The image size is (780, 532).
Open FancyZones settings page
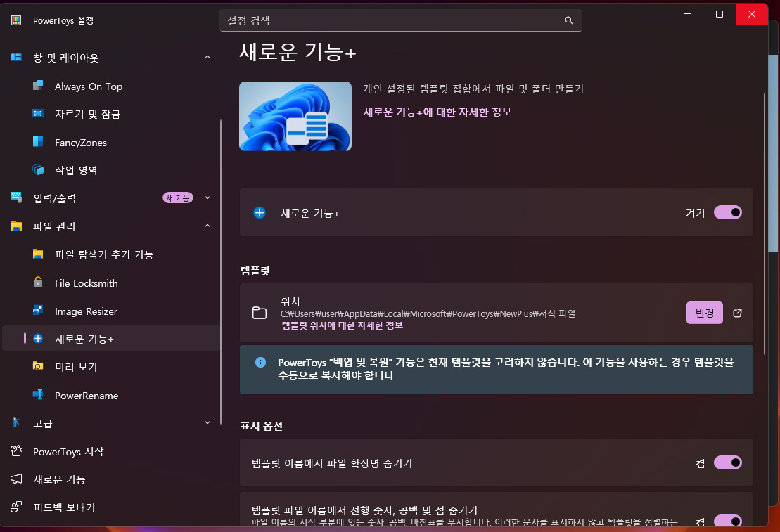coord(111,142)
